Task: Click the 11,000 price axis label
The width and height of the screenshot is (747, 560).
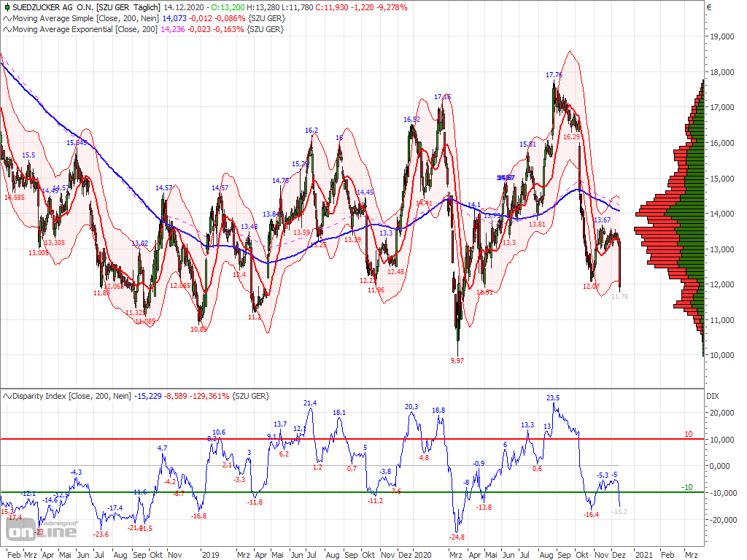Action: pos(722,320)
